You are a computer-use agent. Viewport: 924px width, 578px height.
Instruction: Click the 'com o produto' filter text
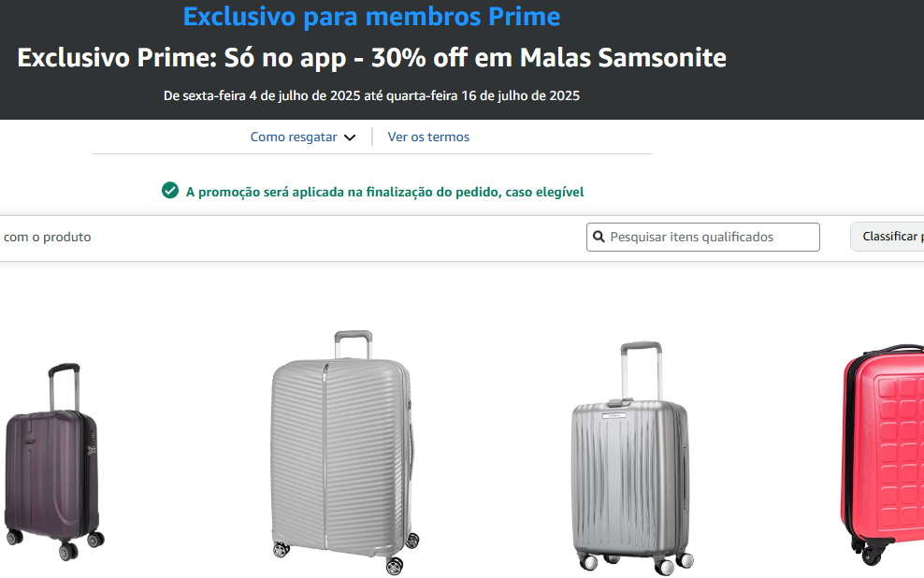pos(47,237)
